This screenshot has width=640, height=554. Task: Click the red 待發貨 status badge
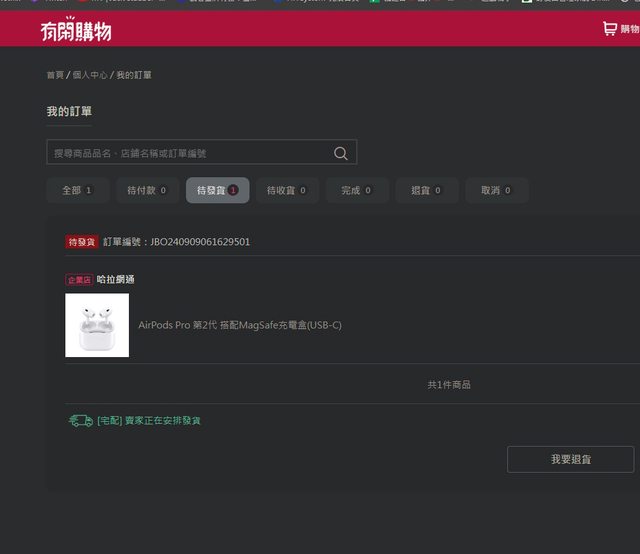click(x=82, y=242)
